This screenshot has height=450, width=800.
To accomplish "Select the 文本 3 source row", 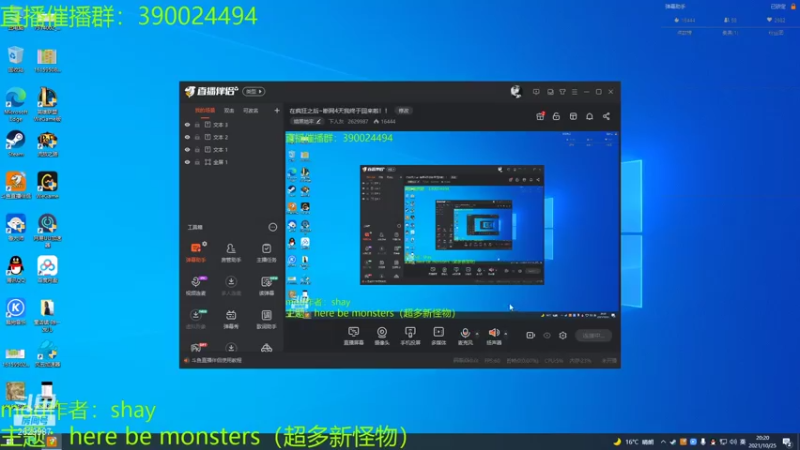I will point(233,124).
